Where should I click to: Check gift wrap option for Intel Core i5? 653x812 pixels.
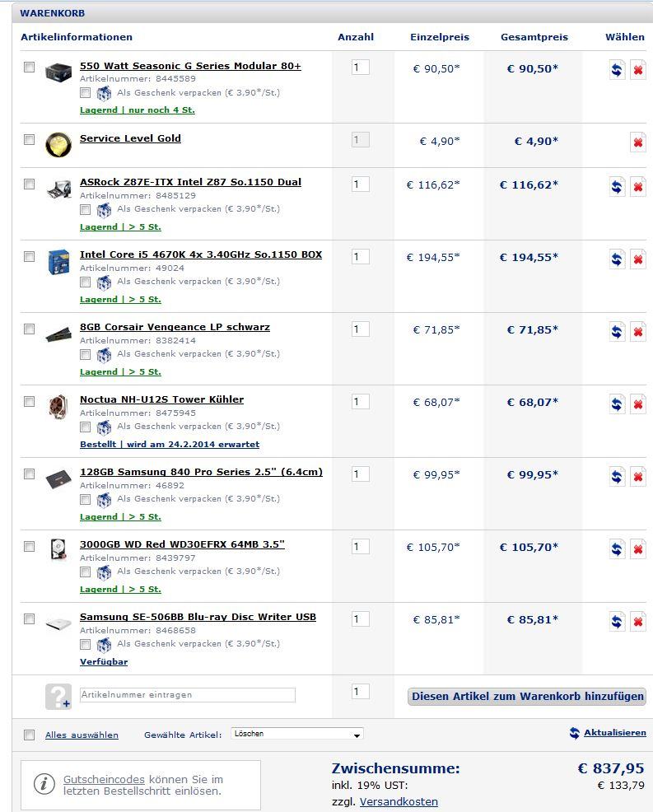[x=86, y=282]
